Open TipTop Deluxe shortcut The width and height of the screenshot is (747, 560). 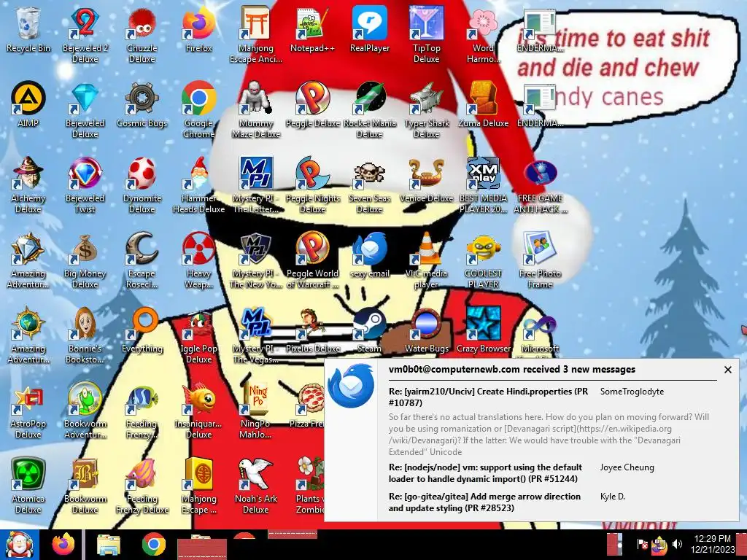pos(426,34)
